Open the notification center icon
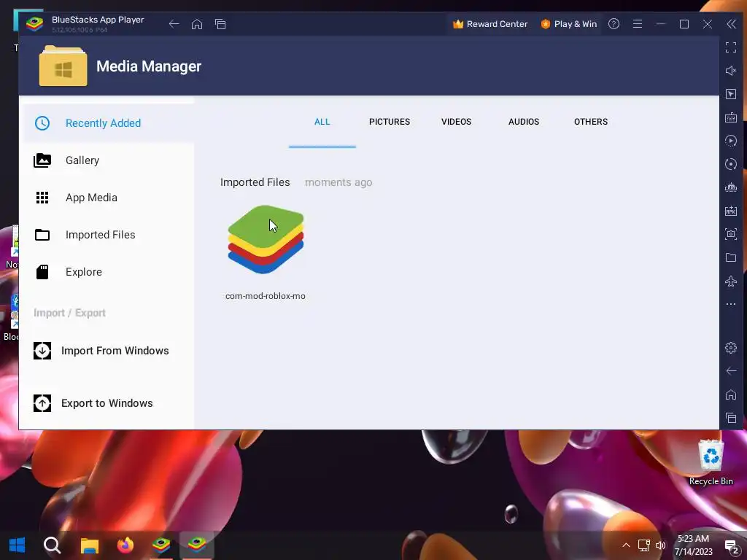The width and height of the screenshot is (747, 560). click(731, 546)
